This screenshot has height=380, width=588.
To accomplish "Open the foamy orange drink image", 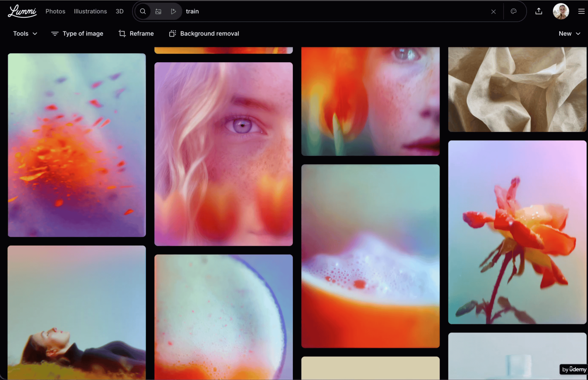I will click(370, 256).
